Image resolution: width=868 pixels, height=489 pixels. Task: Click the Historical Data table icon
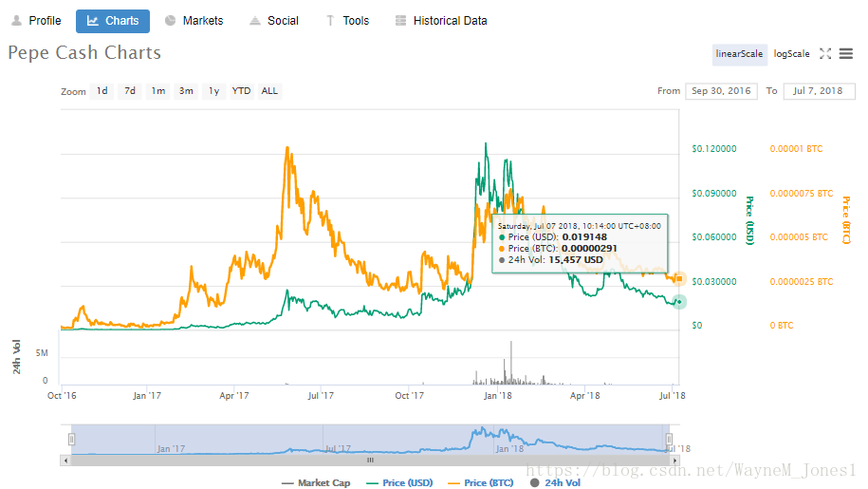click(400, 21)
